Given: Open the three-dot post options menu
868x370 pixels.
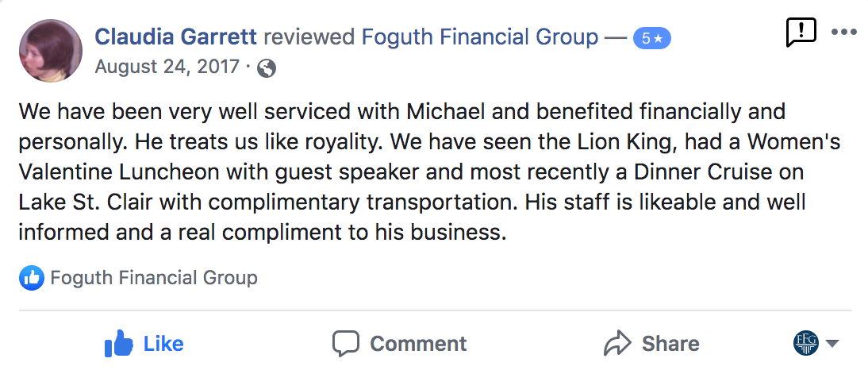Looking at the screenshot, I should point(843,33).
